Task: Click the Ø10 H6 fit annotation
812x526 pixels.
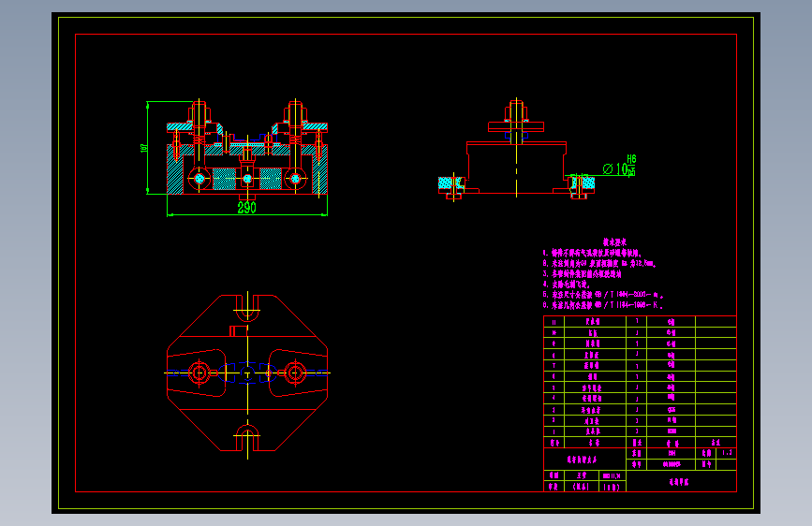Action: [619, 167]
